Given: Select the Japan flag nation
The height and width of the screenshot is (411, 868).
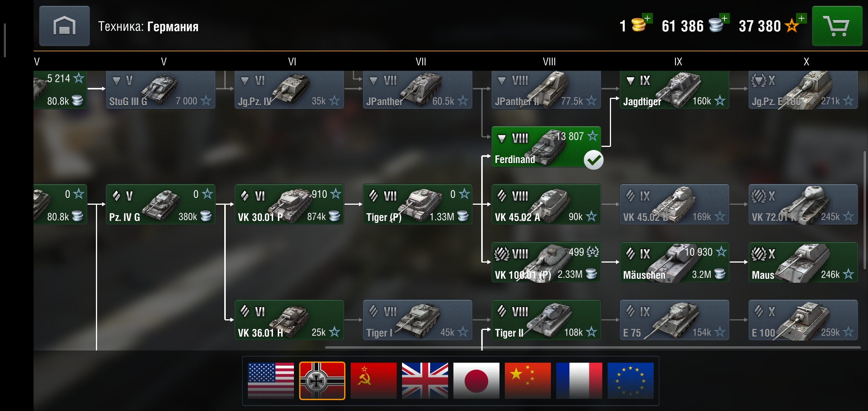Looking at the screenshot, I should tap(476, 381).
